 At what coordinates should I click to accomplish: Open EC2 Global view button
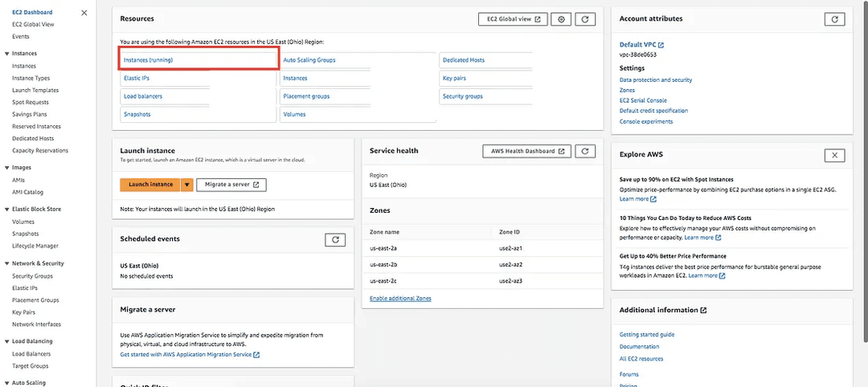click(513, 18)
